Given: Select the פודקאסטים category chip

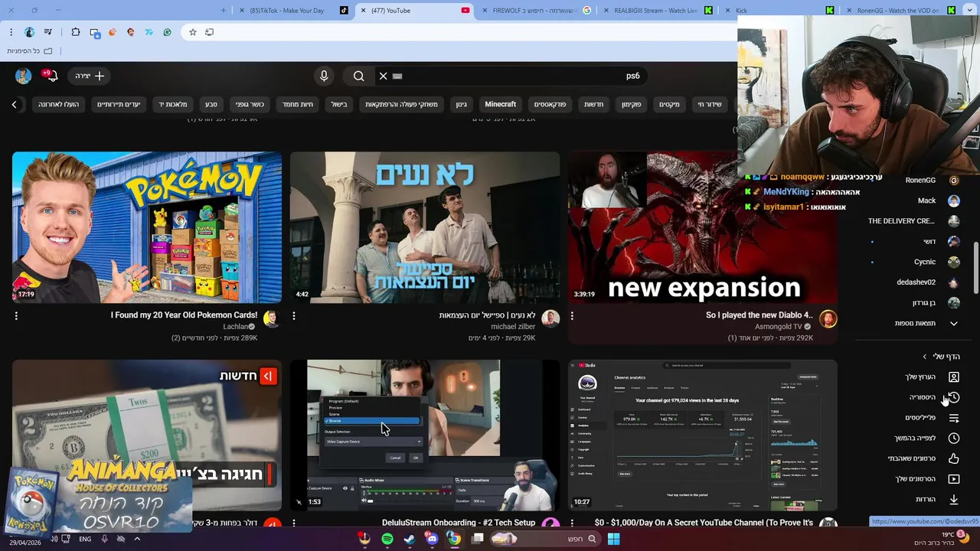Looking at the screenshot, I should [550, 104].
